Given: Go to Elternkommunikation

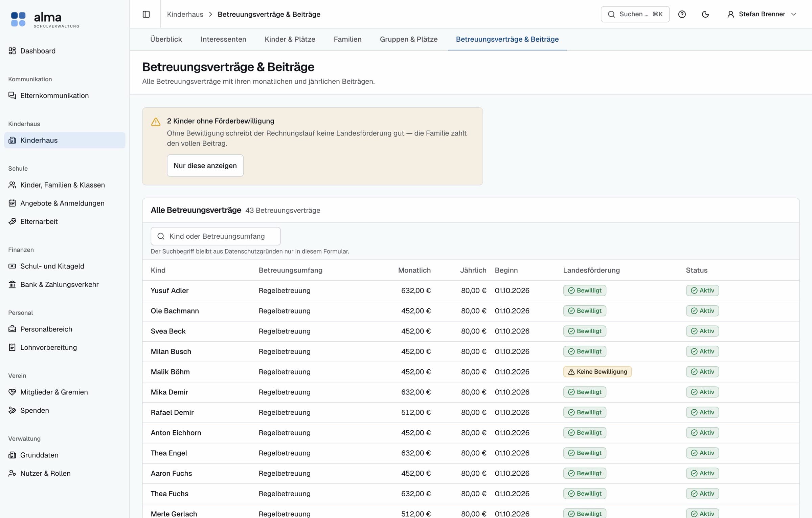Looking at the screenshot, I should 65,95.
